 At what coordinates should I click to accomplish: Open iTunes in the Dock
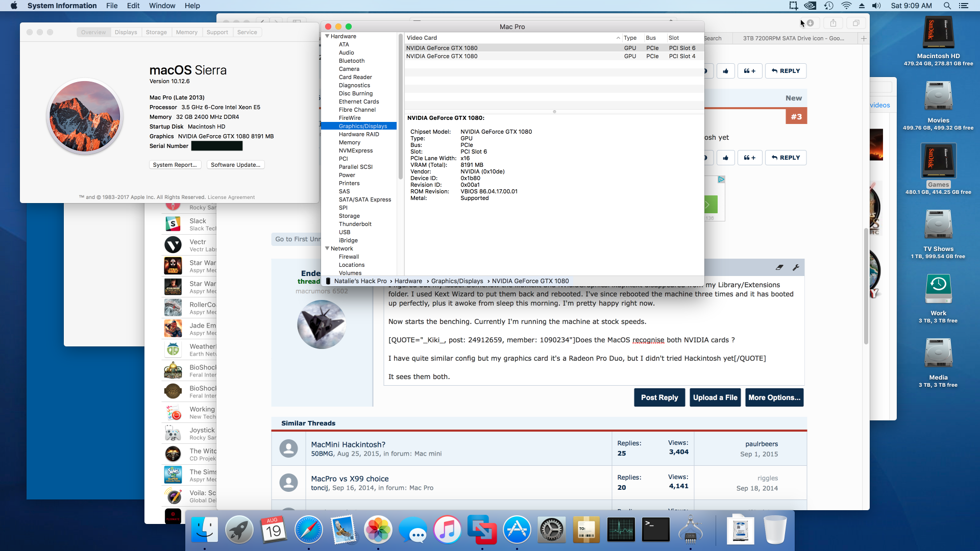(448, 530)
